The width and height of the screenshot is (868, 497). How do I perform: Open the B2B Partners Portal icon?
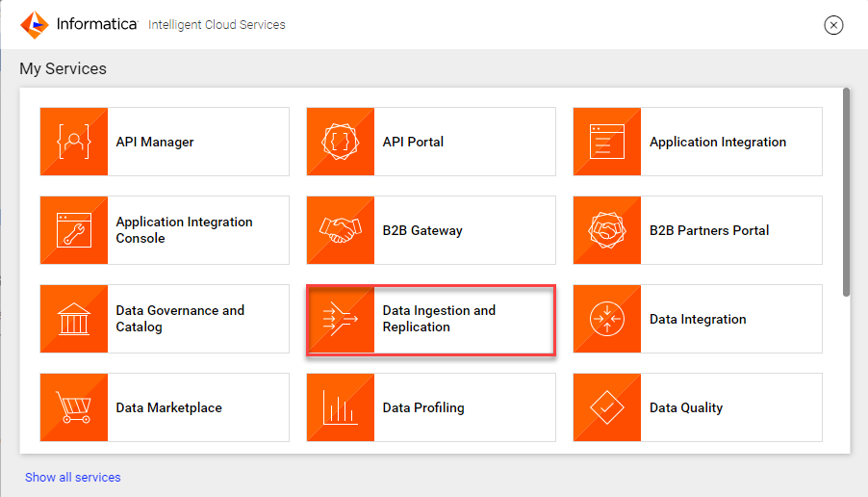(x=607, y=230)
